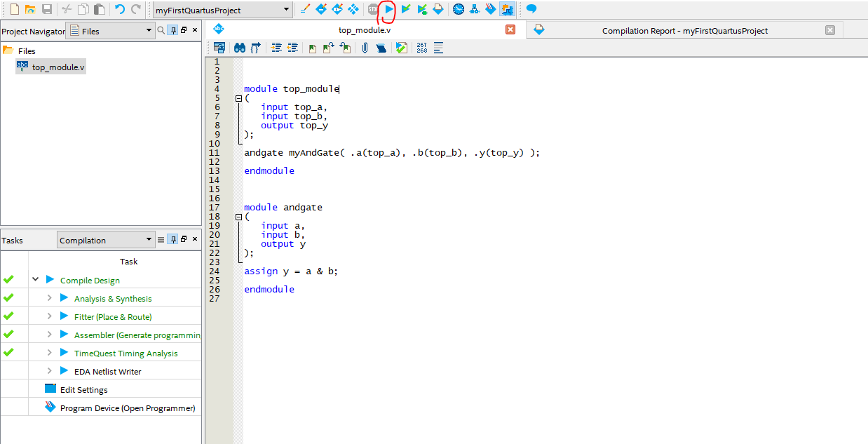Select top_module.v in Project Navigator
The image size is (868, 444).
click(x=50, y=67)
